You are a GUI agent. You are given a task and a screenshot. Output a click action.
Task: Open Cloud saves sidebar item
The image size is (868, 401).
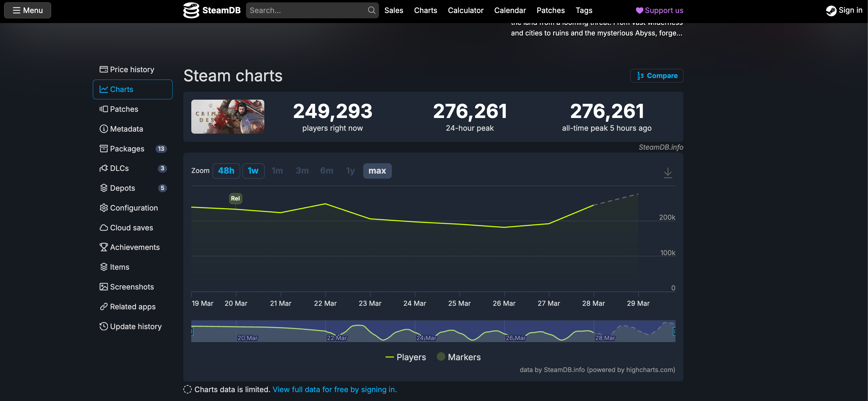click(131, 227)
